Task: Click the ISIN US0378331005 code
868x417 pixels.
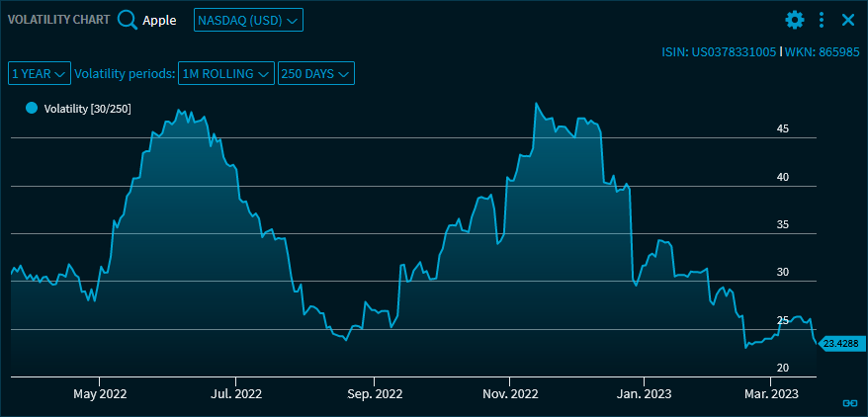Action: pyautogui.click(x=719, y=50)
